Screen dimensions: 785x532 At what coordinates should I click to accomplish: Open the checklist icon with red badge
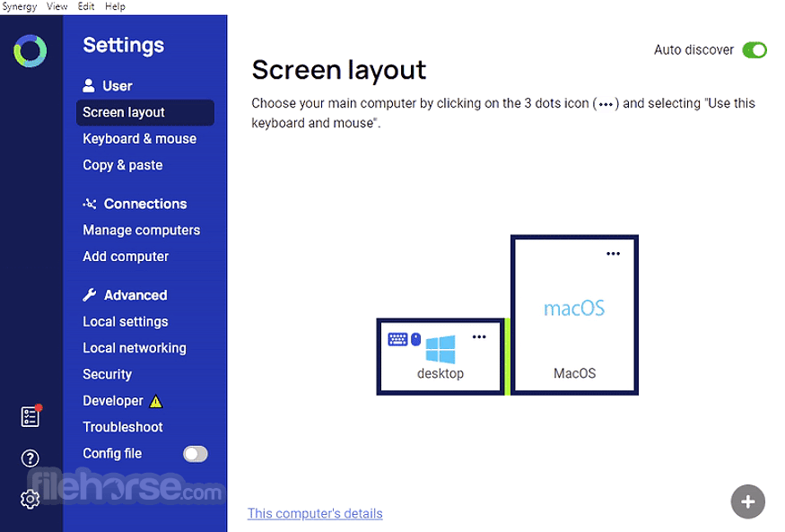[x=31, y=416]
